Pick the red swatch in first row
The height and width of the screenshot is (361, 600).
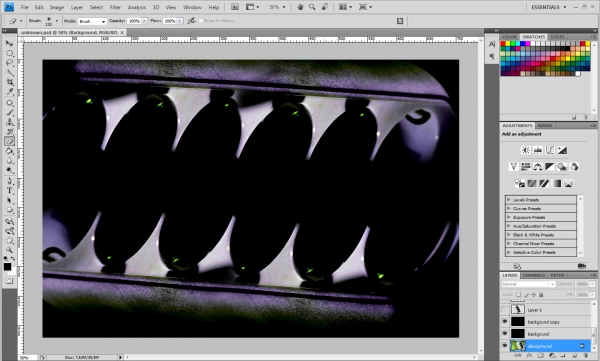pyautogui.click(x=503, y=44)
